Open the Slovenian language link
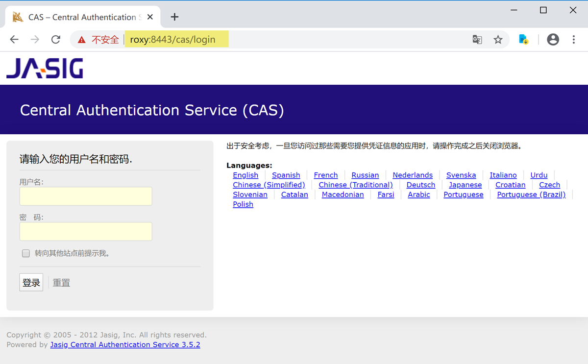The width and height of the screenshot is (588, 364). 250,194
